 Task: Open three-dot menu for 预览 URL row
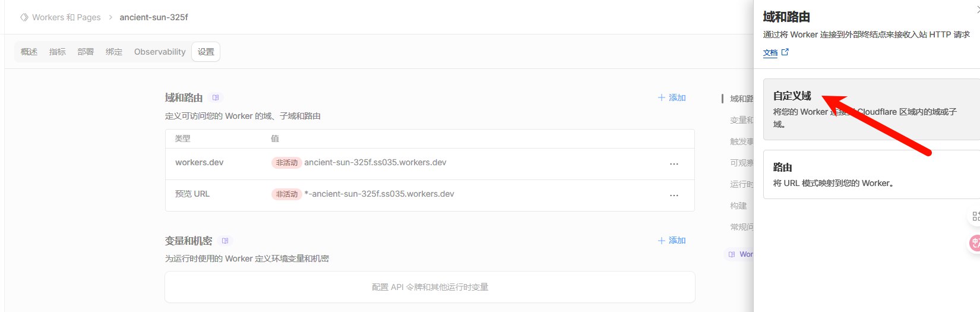click(674, 195)
